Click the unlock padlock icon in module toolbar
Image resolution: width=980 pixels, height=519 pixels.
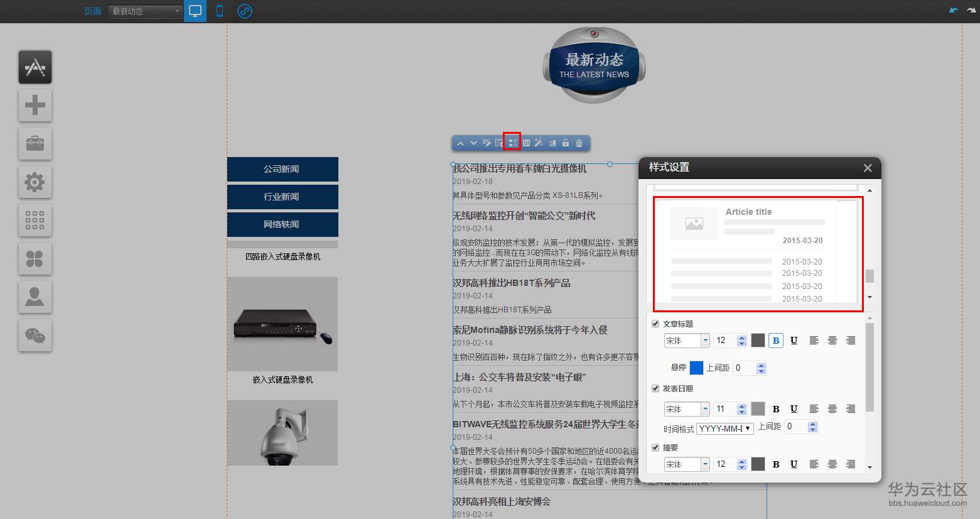[x=566, y=143]
